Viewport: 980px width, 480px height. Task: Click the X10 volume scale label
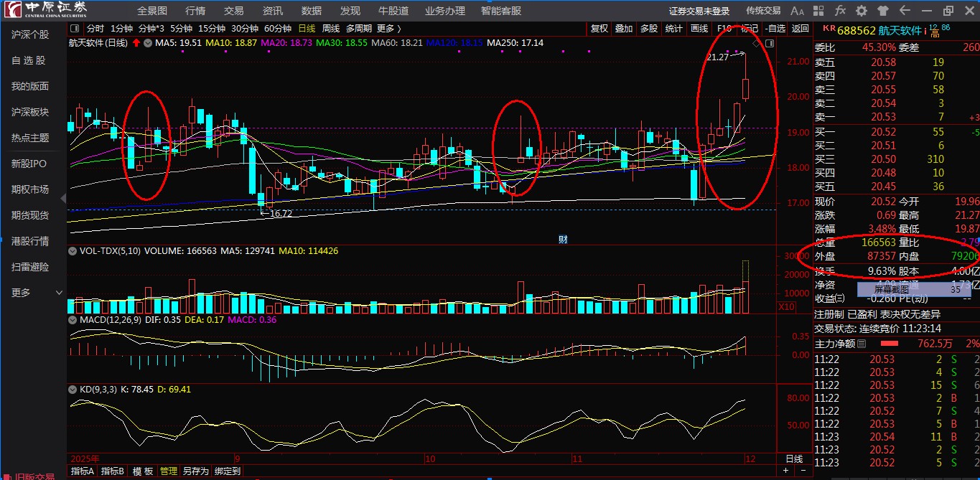click(x=787, y=306)
